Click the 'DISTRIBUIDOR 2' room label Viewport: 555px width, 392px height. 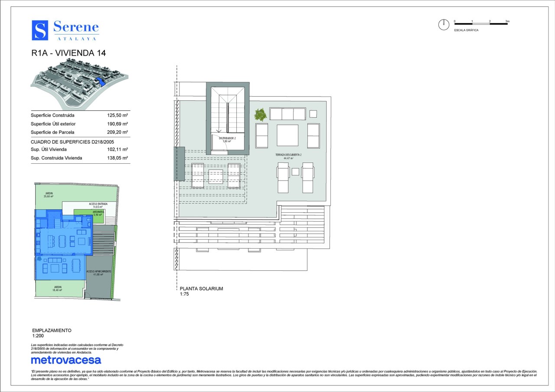227,139
